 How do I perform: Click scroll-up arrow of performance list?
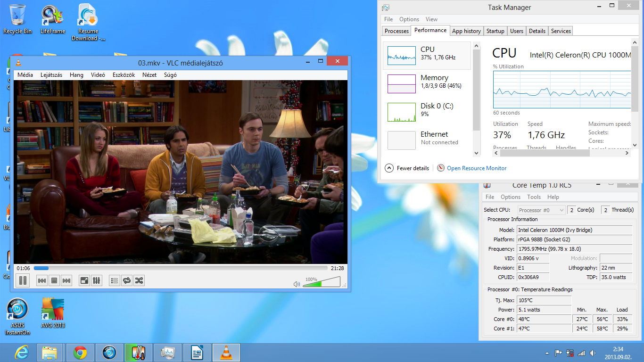(x=476, y=46)
